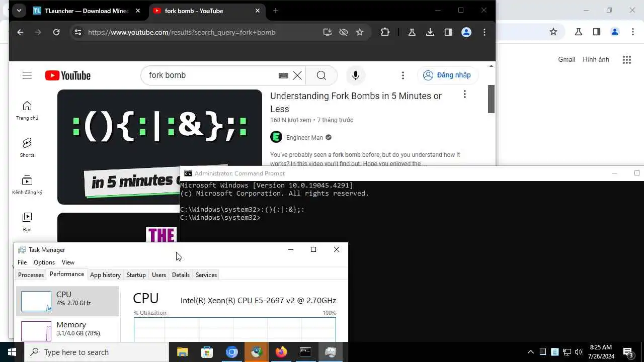Open Kênh đăng ký subscriptions in sidebar
Screen dimensions: 644x362
[x=27, y=185]
